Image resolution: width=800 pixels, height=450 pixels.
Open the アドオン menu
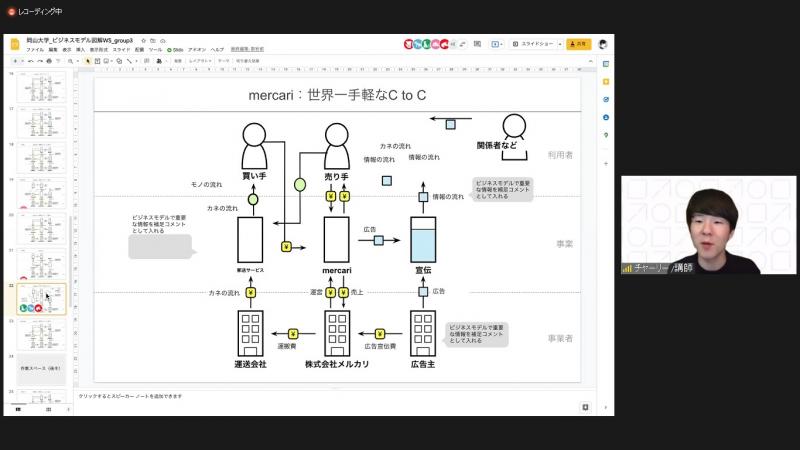[197, 49]
